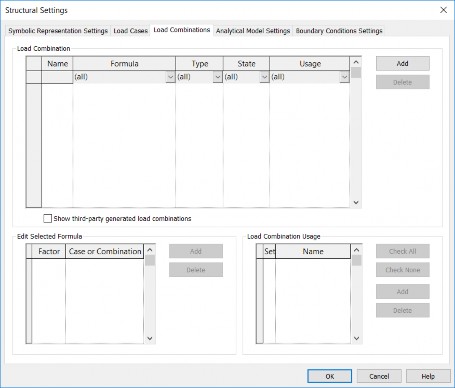455x388 pixels.
Task: Click scroll down arrow in Edit Selected Formula
Action: (x=150, y=338)
